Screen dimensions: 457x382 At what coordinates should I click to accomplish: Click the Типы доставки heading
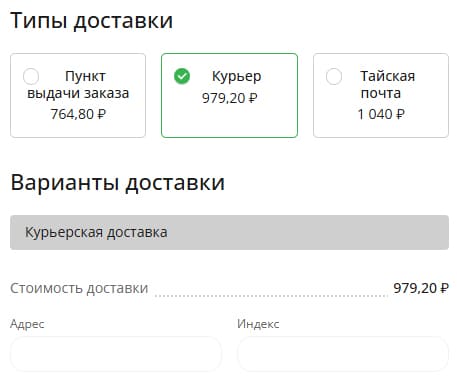(92, 21)
